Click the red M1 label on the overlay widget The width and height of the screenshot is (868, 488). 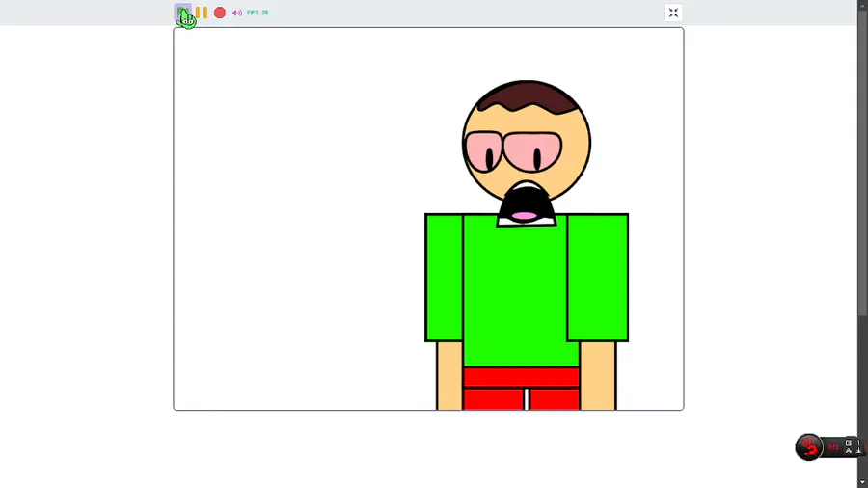click(833, 447)
